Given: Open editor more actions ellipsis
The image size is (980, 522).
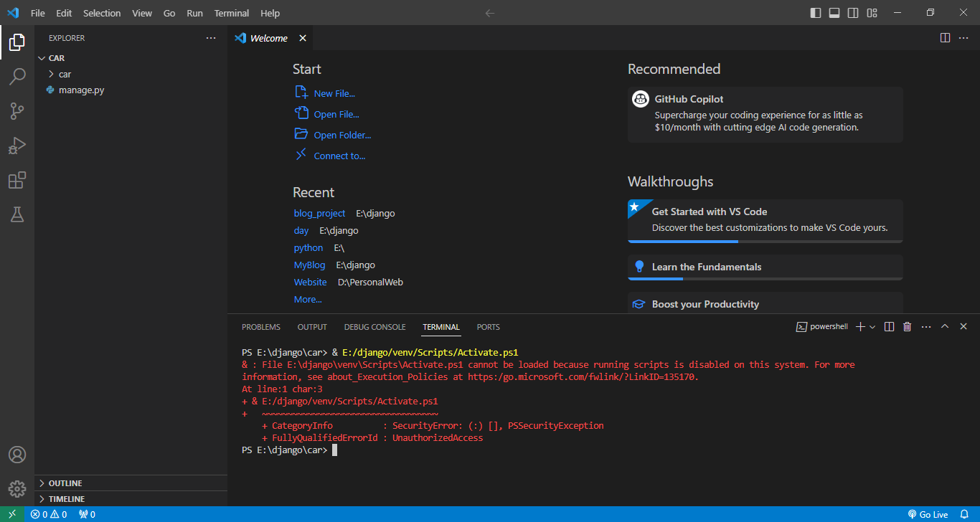Looking at the screenshot, I should [963, 38].
